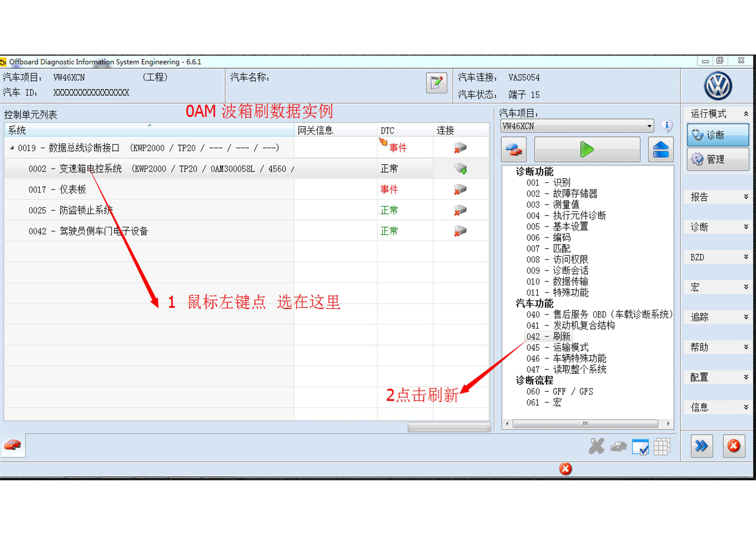Select function 001 - 识别
This screenshot has height=535, width=756.
[x=548, y=183]
